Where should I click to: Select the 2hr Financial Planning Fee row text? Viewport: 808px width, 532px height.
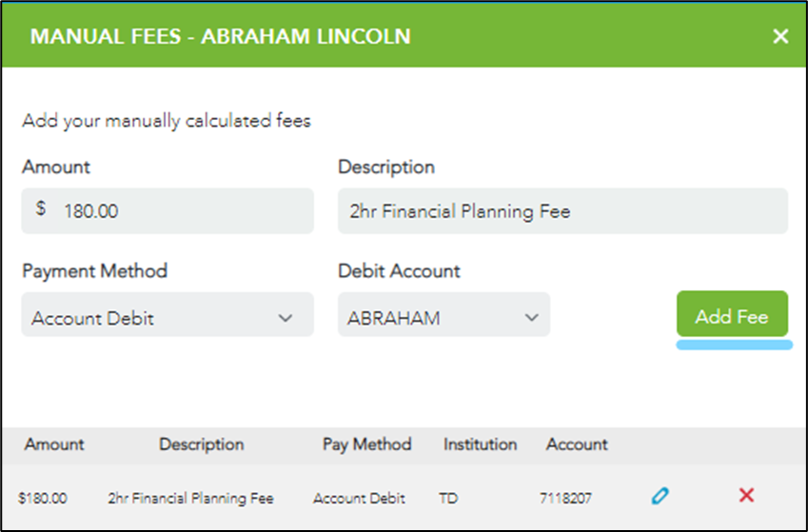(x=190, y=499)
